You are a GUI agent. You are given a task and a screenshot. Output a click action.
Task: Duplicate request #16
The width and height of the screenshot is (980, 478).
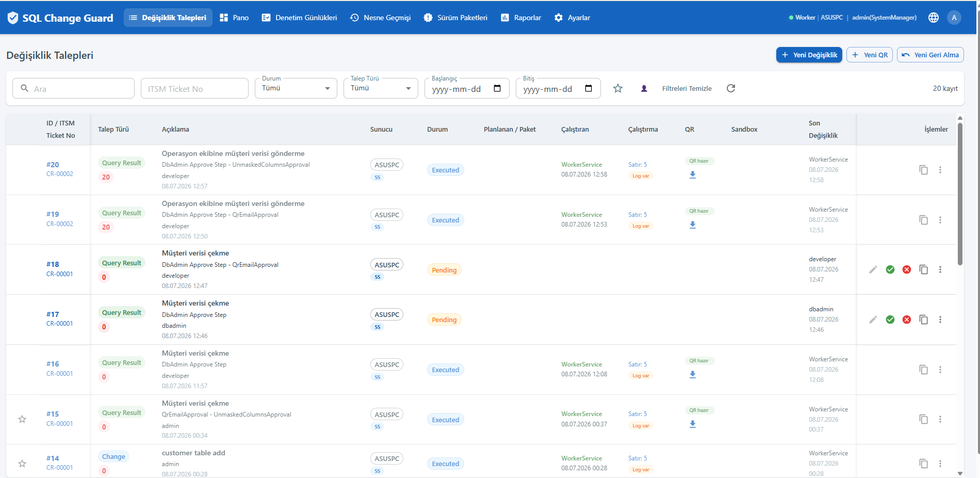(924, 370)
